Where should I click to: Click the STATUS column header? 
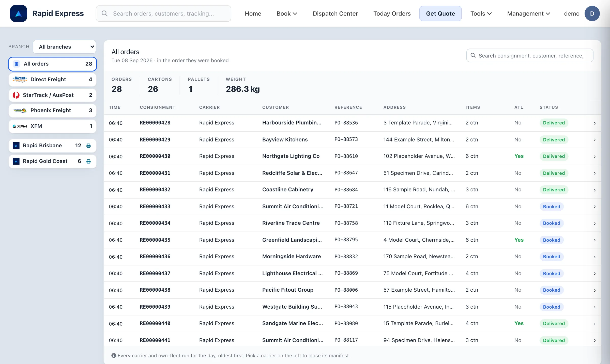click(549, 107)
